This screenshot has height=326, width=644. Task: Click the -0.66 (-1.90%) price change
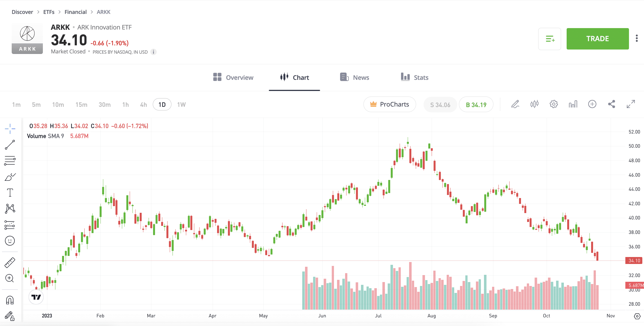110,43
